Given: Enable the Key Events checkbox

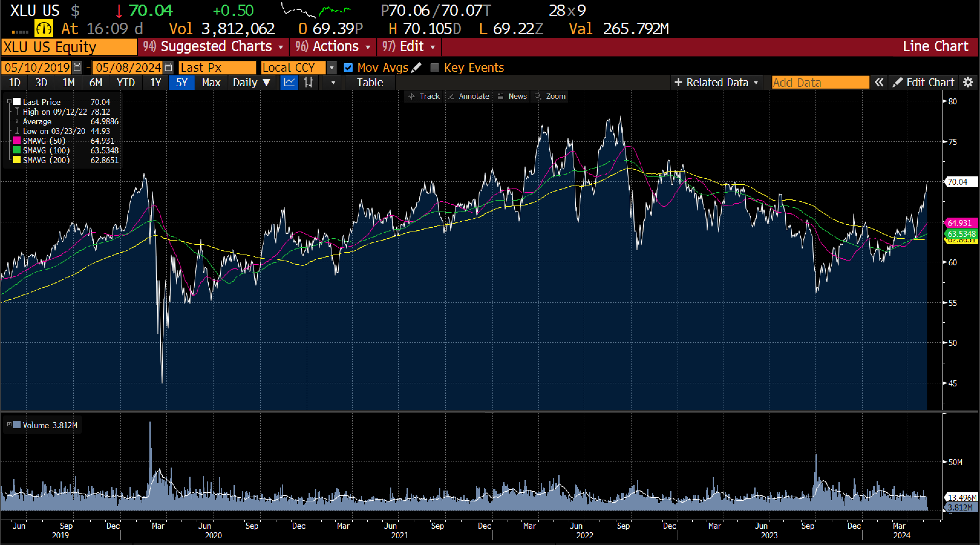Looking at the screenshot, I should [434, 68].
